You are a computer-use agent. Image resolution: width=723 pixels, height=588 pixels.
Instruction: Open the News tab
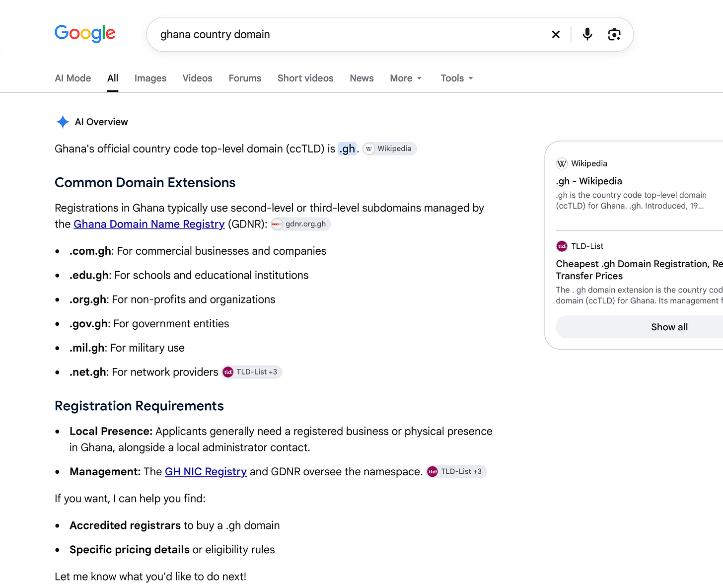(361, 78)
